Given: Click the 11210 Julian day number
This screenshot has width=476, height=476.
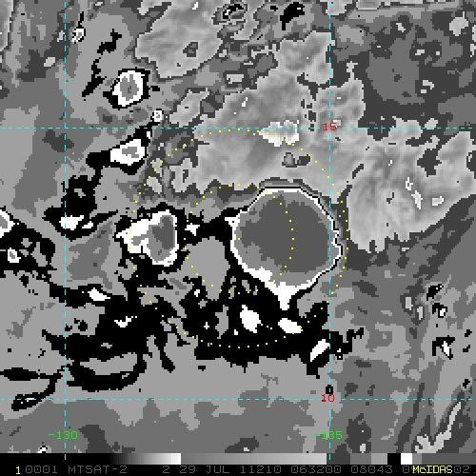Looking at the screenshot, I should pos(260,469).
